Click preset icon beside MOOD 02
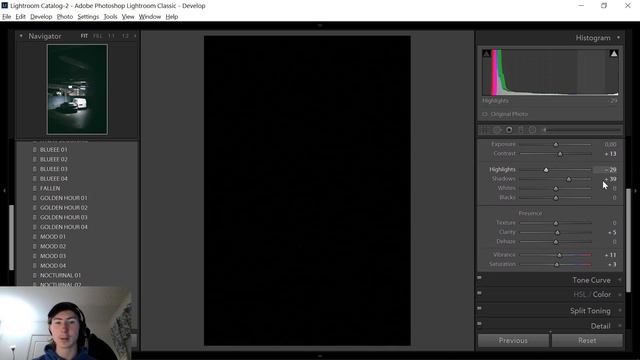The width and height of the screenshot is (640, 360). (35, 247)
